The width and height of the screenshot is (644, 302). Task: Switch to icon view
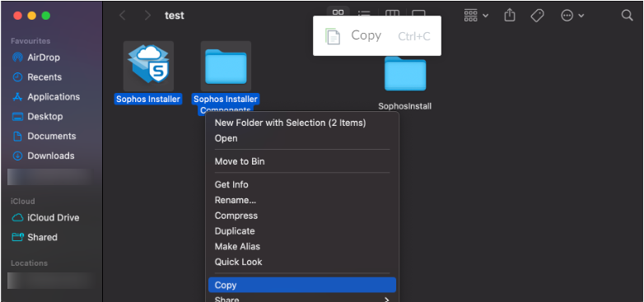pos(338,12)
